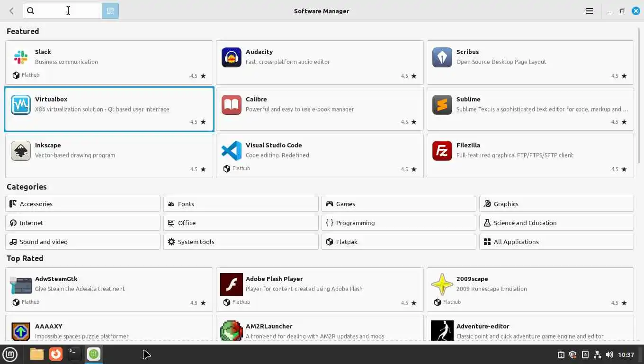The height and width of the screenshot is (364, 644).
Task: Browse the System tools category
Action: pyautogui.click(x=241, y=242)
